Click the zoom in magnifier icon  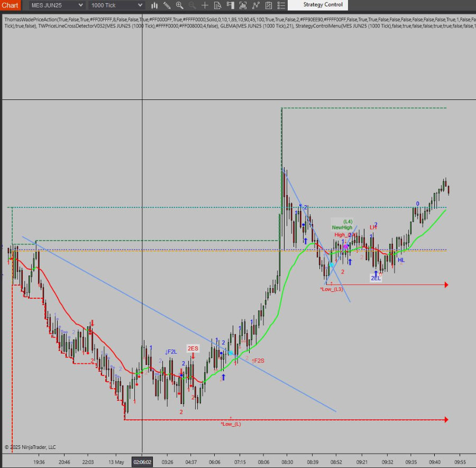point(180,5)
